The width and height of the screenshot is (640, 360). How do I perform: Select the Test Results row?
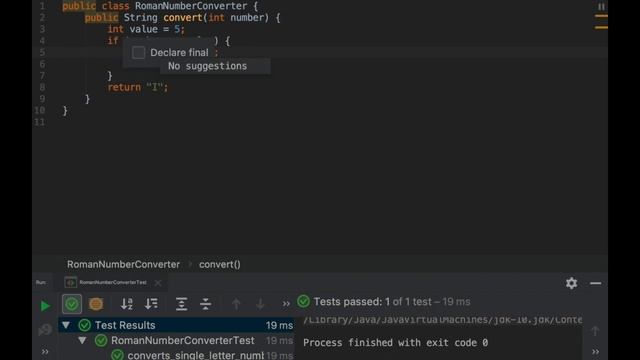tap(176, 325)
